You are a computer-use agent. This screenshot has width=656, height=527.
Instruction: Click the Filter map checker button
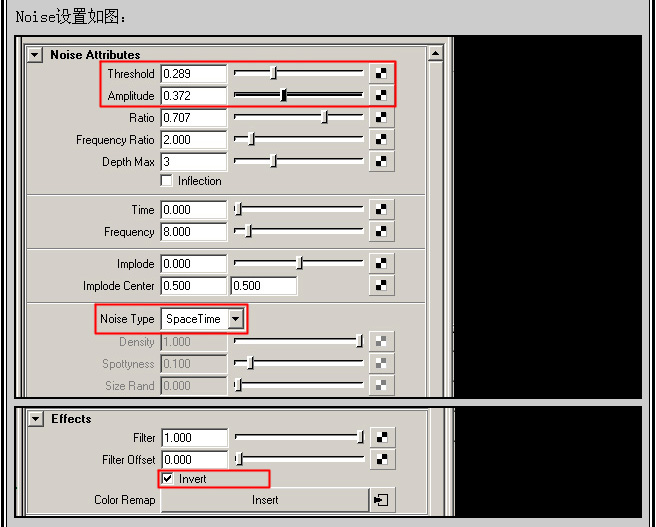(x=382, y=437)
